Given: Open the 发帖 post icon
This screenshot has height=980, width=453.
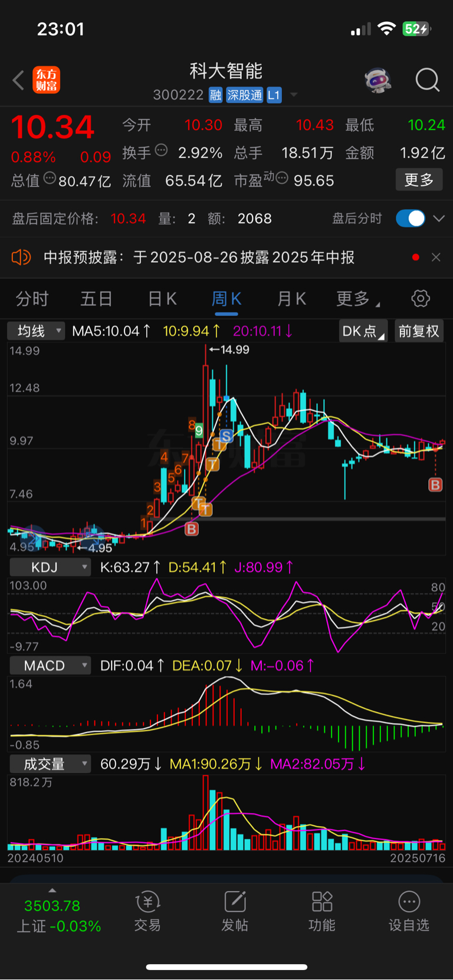Looking at the screenshot, I should coord(235,911).
